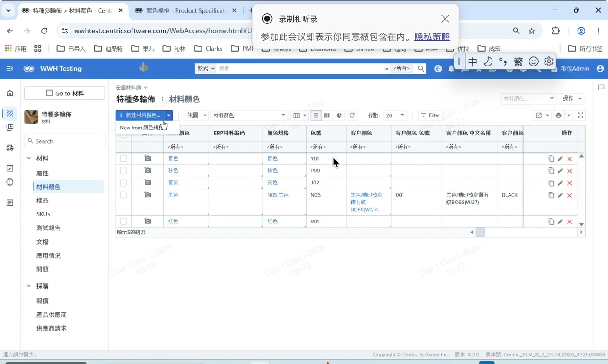Copy the 黃色 row
The width and height of the screenshot is (608, 364).
click(x=551, y=159)
